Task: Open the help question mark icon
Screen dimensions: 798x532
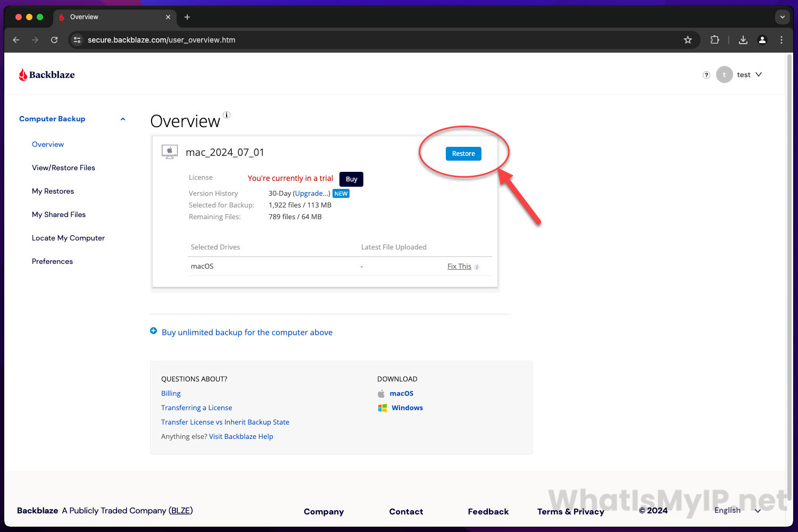Action: [x=706, y=75]
